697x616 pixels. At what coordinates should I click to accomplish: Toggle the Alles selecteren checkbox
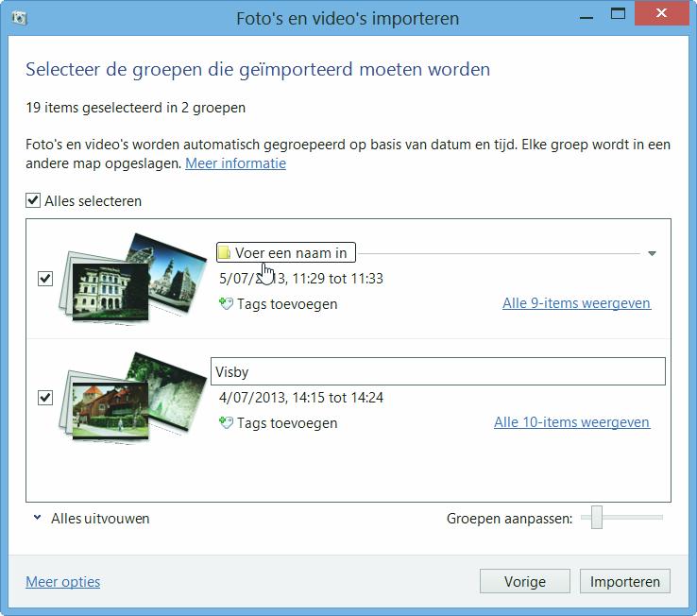33,200
